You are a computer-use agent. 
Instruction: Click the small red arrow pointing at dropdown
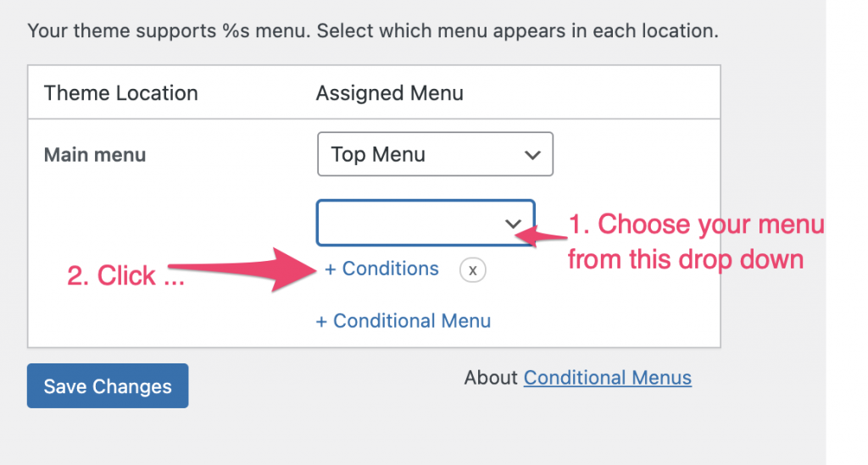point(541,235)
